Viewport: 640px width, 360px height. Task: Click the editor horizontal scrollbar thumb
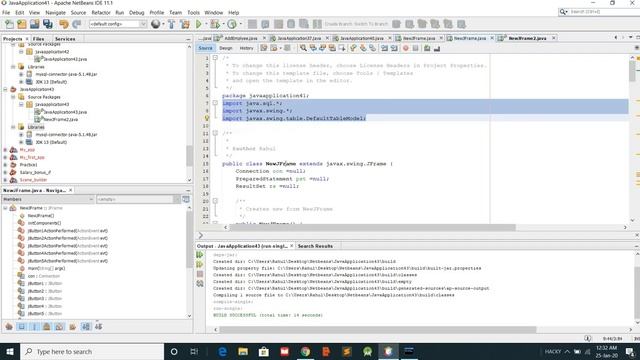coord(372,227)
